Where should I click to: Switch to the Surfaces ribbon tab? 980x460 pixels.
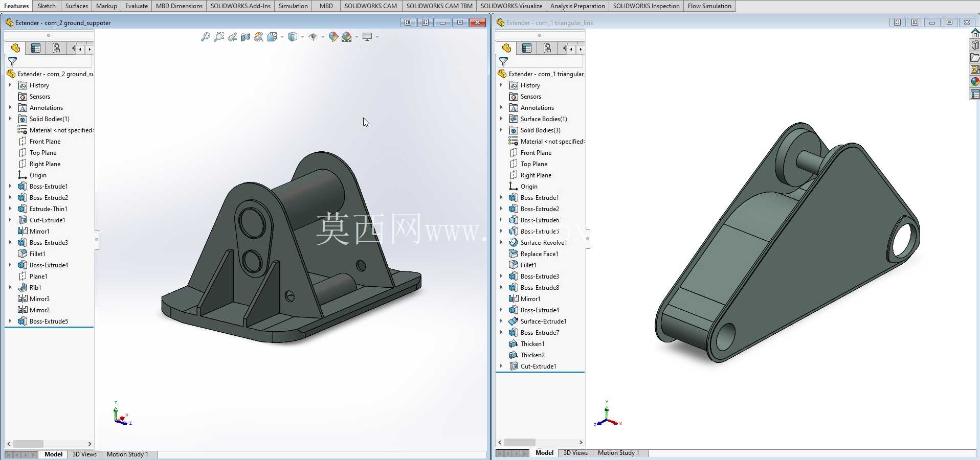tap(77, 6)
